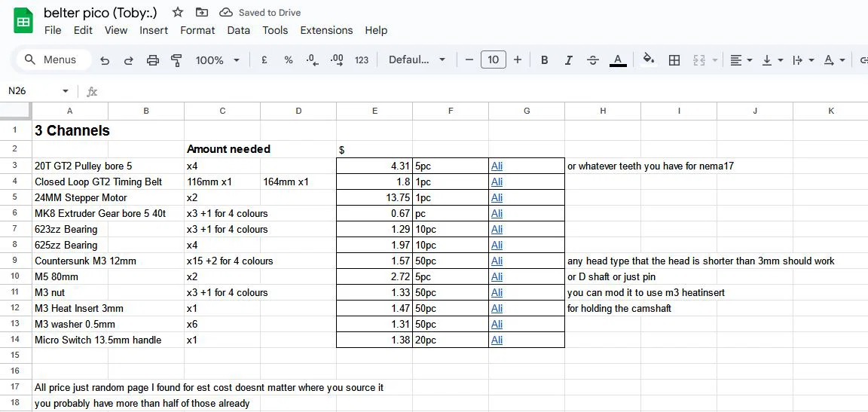
Task: Open the Borders tool
Action: (674, 60)
